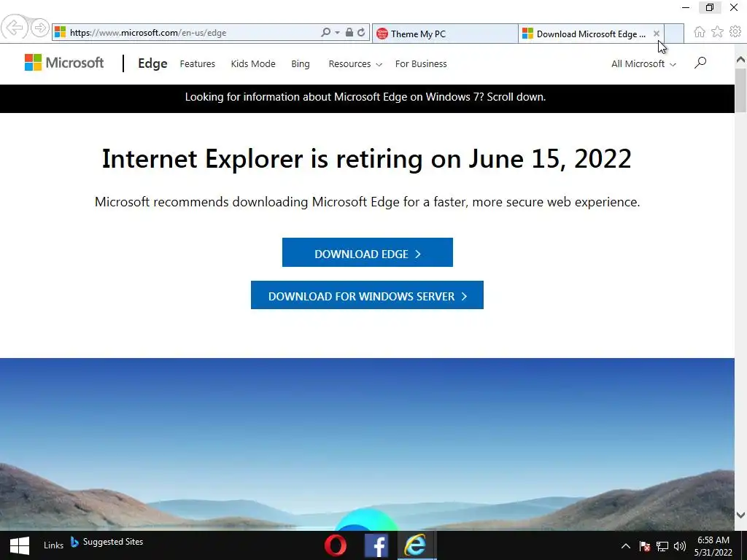747x560 pixels.
Task: Click the Microsoft logo
Action: click(x=64, y=63)
